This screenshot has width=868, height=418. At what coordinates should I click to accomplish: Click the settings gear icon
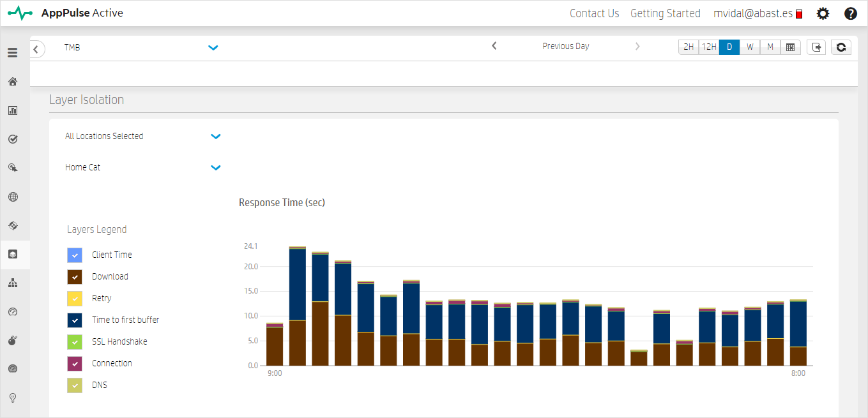pyautogui.click(x=823, y=13)
